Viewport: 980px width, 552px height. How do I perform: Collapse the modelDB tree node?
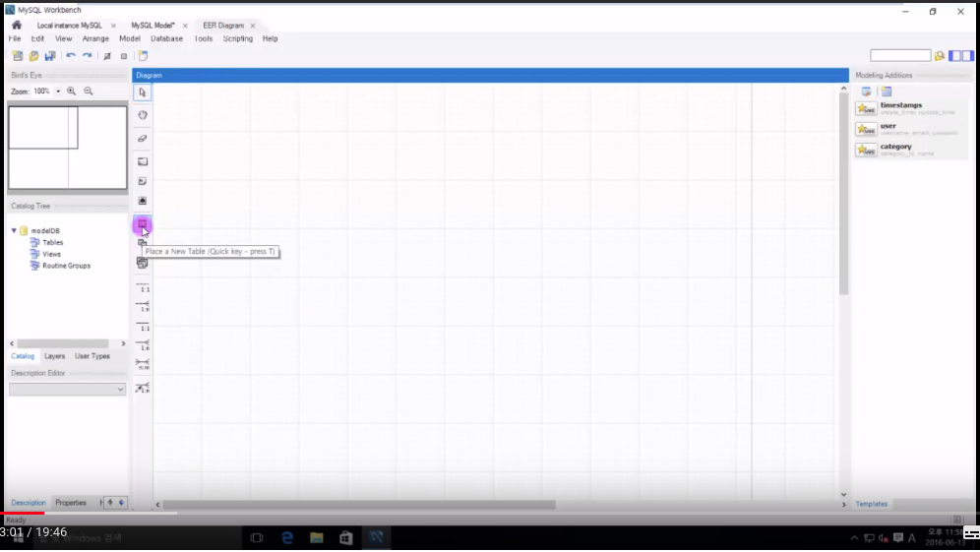14,230
